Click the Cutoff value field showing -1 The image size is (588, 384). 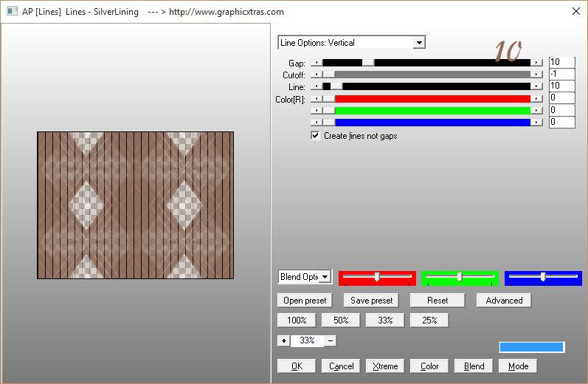pyautogui.click(x=561, y=74)
